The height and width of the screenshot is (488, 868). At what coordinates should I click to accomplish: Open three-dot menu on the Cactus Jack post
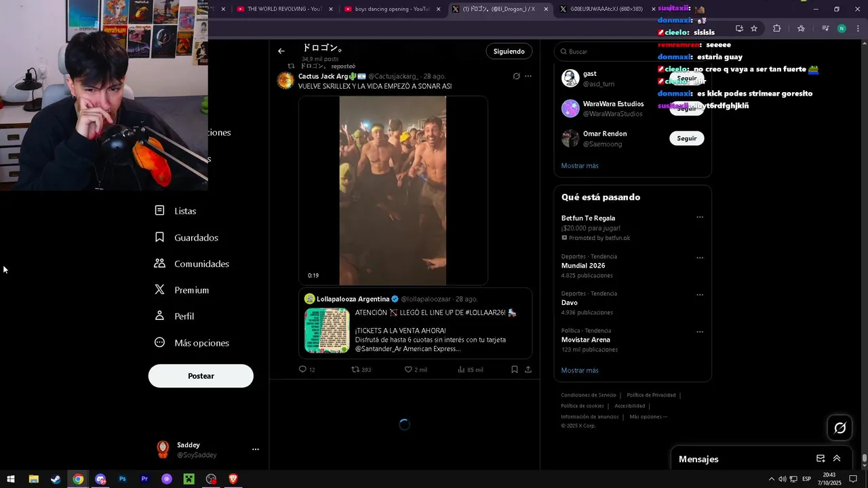[528, 76]
